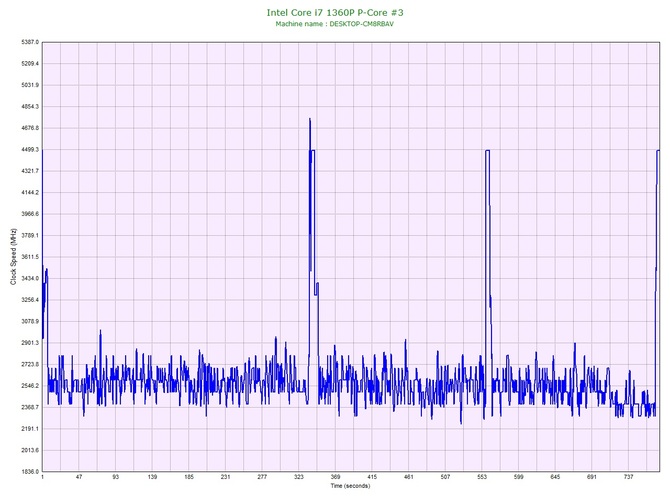Click the y-axis value 4499.3
670x503 pixels.
click(x=30, y=150)
